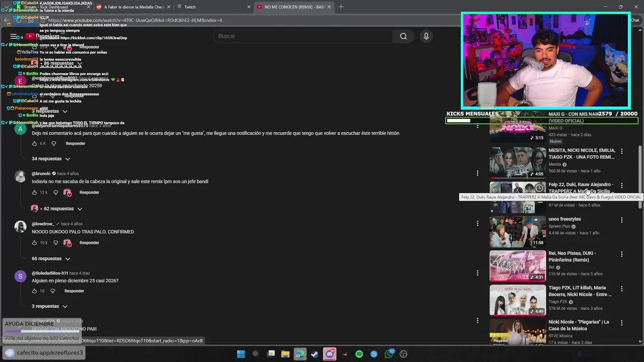Open Discord from the taskbar

point(330,354)
